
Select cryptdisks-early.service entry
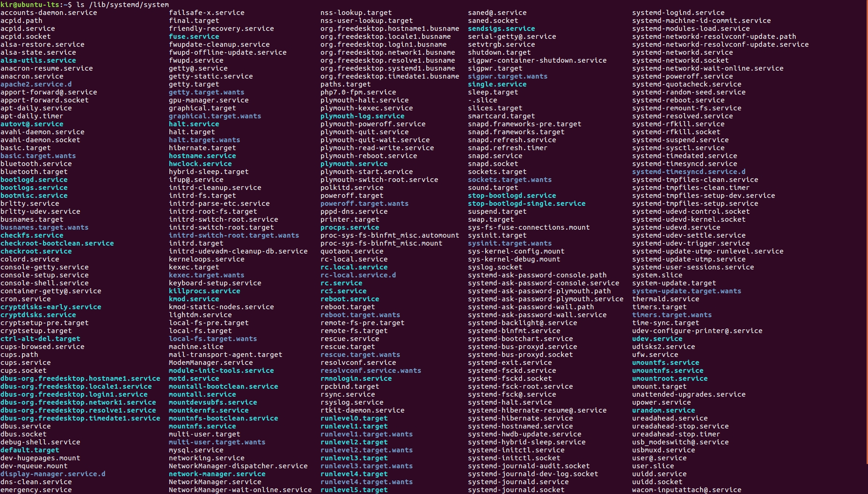pos(51,307)
